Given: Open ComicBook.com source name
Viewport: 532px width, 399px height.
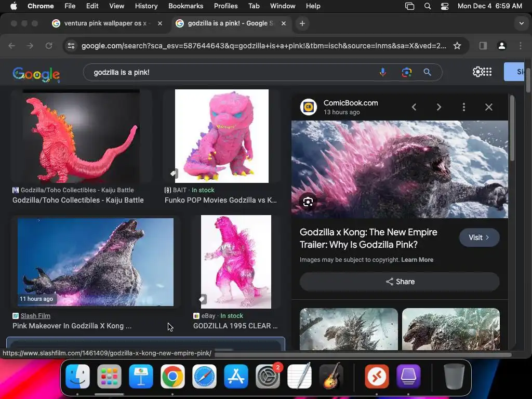Looking at the screenshot, I should pyautogui.click(x=351, y=103).
